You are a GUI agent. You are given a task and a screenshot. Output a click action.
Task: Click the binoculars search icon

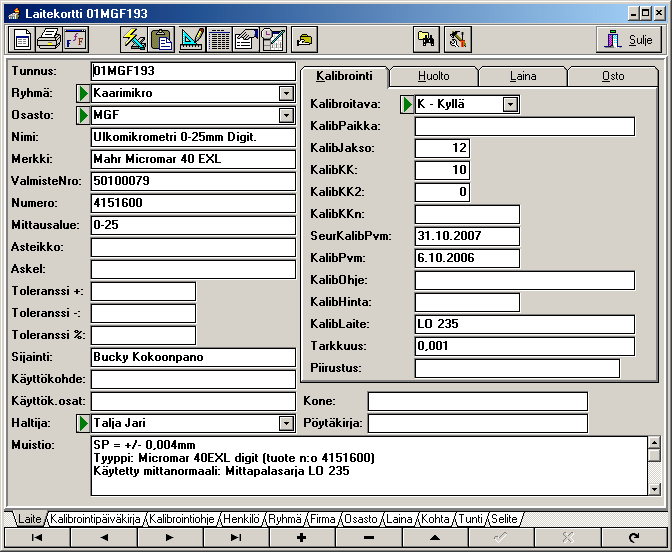click(426, 39)
